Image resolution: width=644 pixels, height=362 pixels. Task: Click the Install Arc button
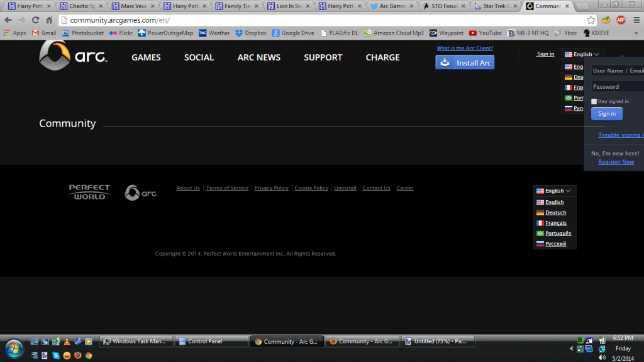pos(465,62)
